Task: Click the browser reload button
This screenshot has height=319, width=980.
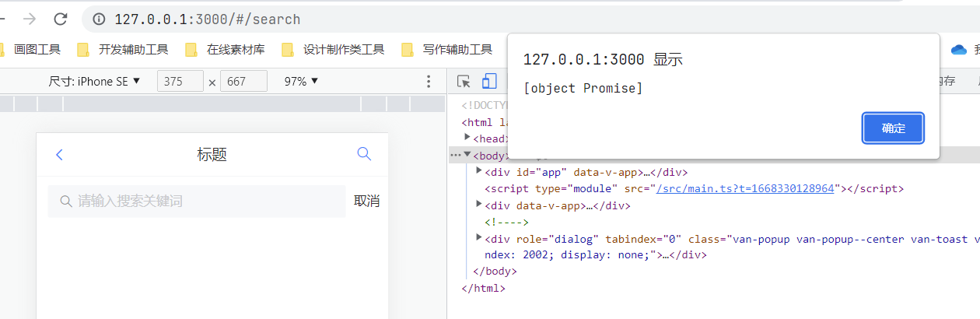Action: coord(60,19)
